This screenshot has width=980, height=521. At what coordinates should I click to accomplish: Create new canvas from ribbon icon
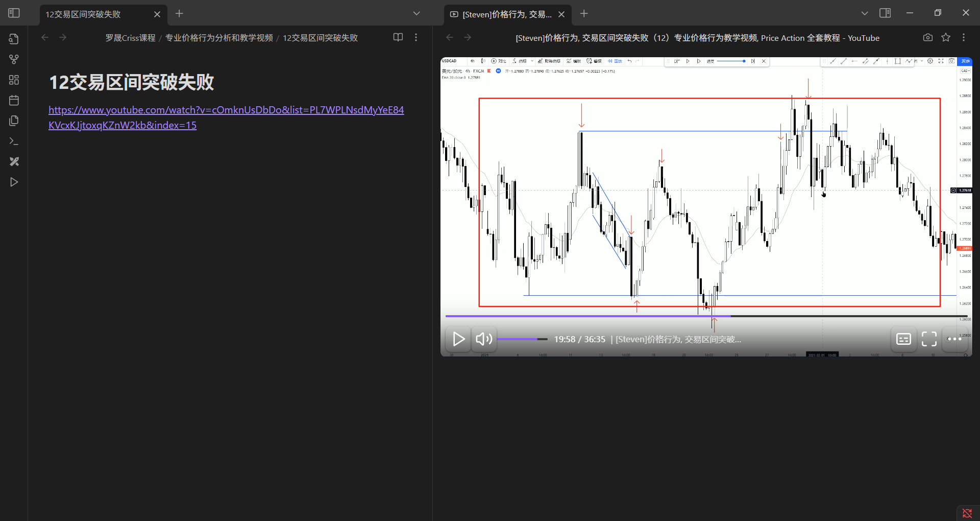(14, 80)
